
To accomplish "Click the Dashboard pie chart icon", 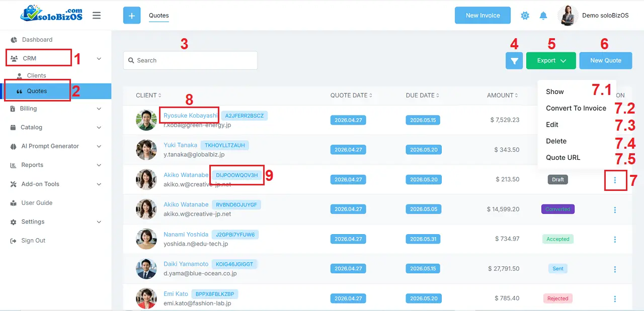I will click(x=14, y=40).
